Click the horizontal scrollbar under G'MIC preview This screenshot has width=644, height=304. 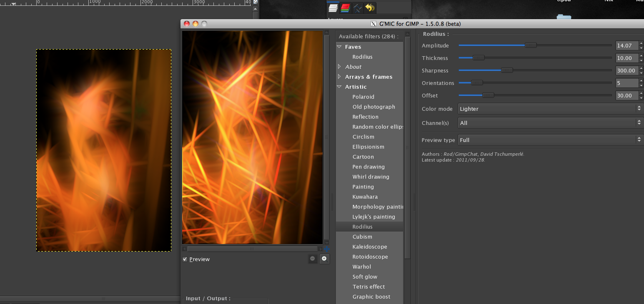coord(252,249)
